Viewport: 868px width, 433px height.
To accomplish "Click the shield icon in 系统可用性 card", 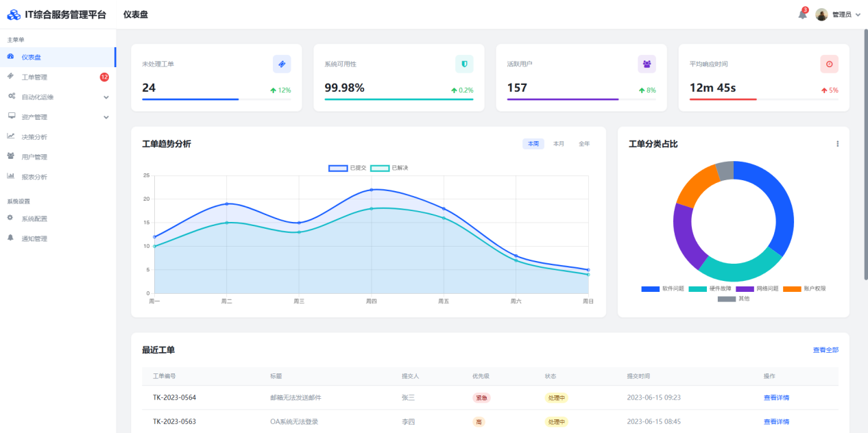I will [x=464, y=64].
